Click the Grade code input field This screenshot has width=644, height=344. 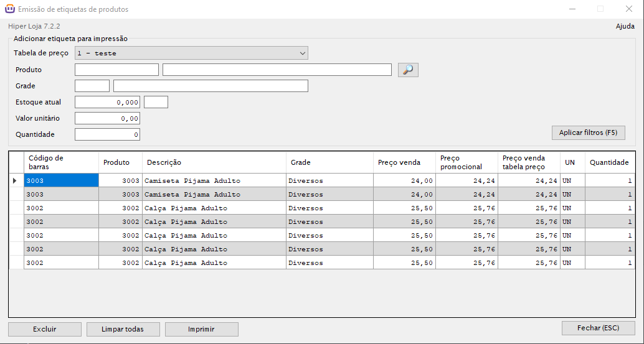(x=92, y=86)
